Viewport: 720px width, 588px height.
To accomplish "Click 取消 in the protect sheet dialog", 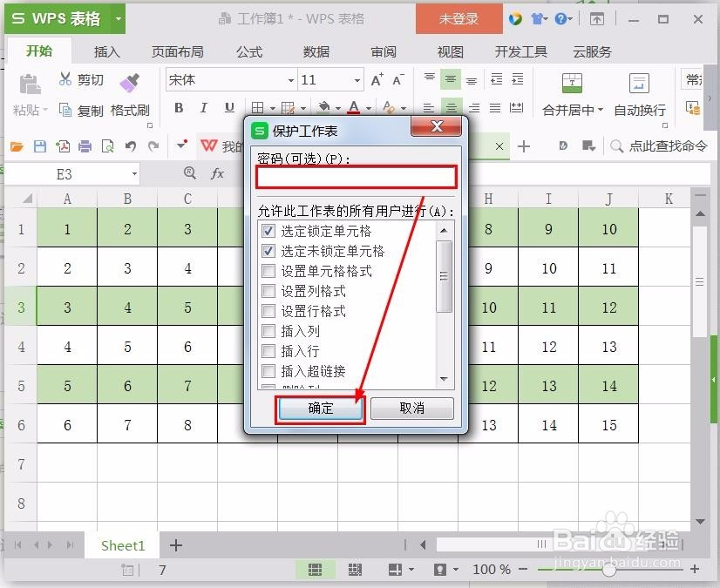I will tap(412, 408).
